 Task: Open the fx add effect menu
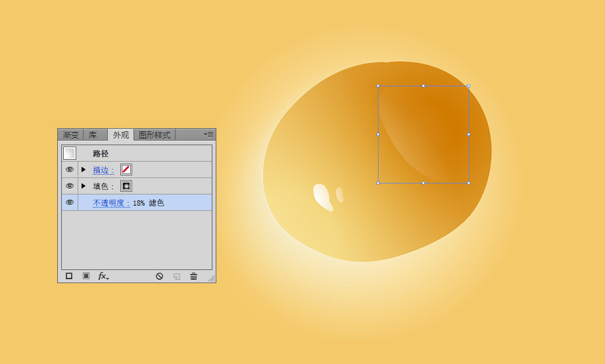[x=103, y=276]
